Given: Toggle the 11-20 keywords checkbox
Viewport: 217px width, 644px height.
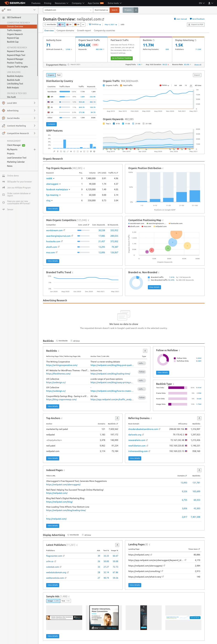Looking at the screenshot, I should coord(123,124).
